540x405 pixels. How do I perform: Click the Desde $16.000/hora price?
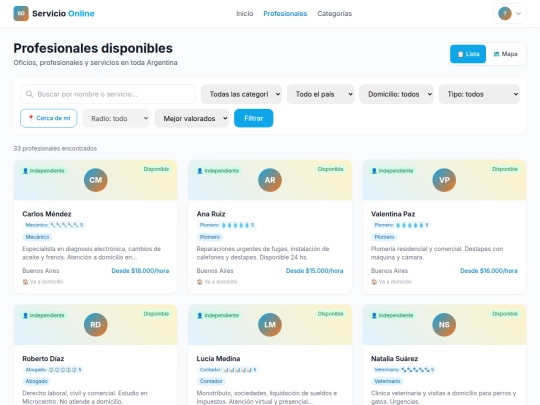[489, 271]
